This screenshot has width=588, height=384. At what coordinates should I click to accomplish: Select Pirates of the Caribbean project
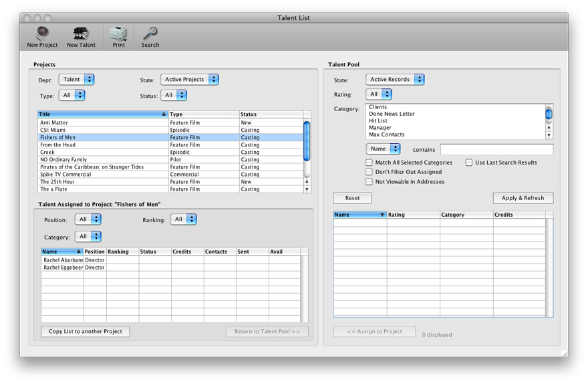click(x=170, y=167)
